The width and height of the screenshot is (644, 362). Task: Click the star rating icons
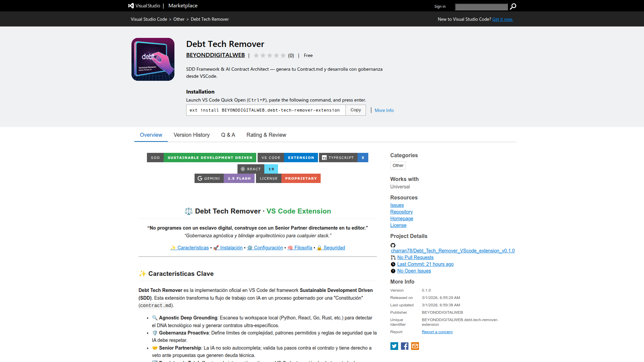point(269,55)
